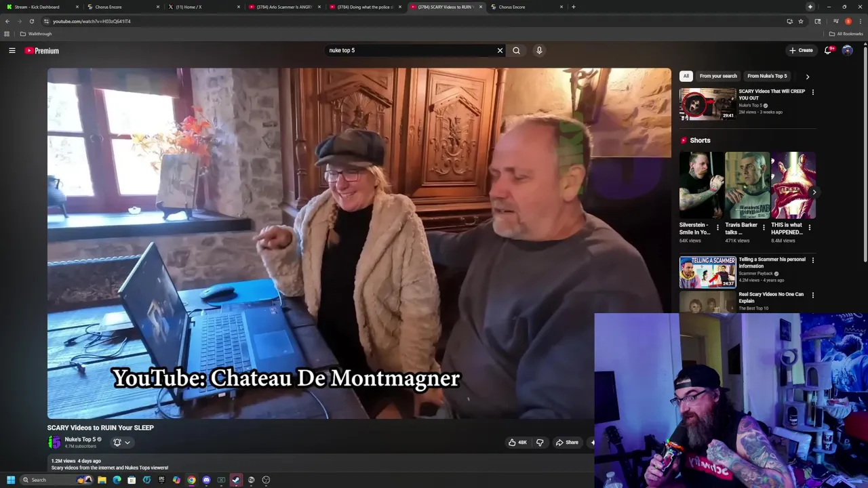Open Windows Start menu

pos(11,480)
